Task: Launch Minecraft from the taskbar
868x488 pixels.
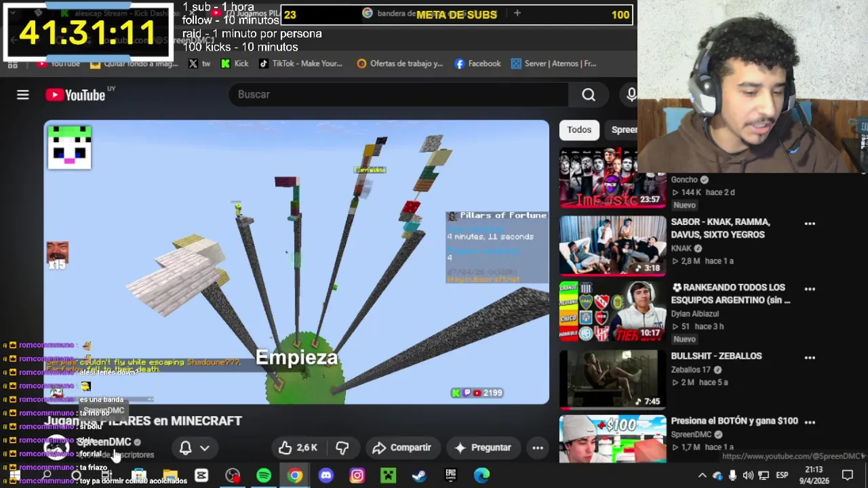Action: tap(388, 475)
